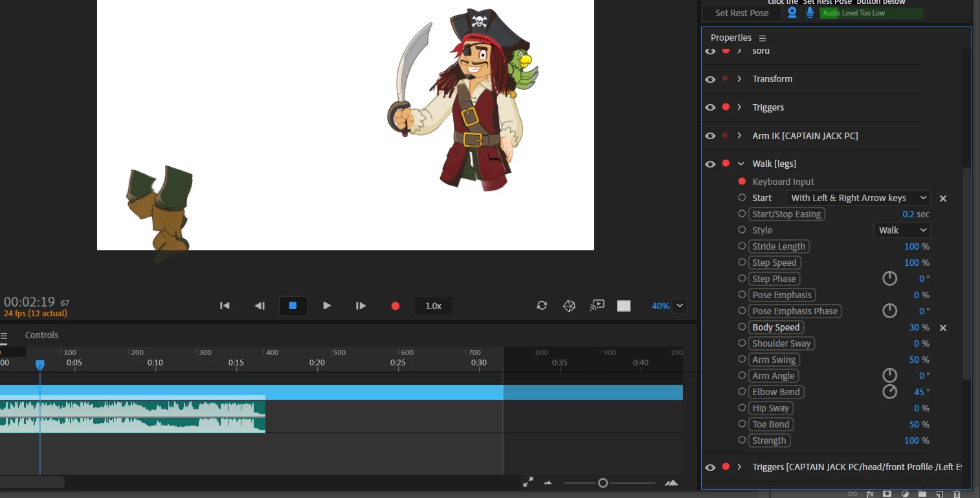Hide the Transform behavior with its eye icon

click(x=710, y=79)
